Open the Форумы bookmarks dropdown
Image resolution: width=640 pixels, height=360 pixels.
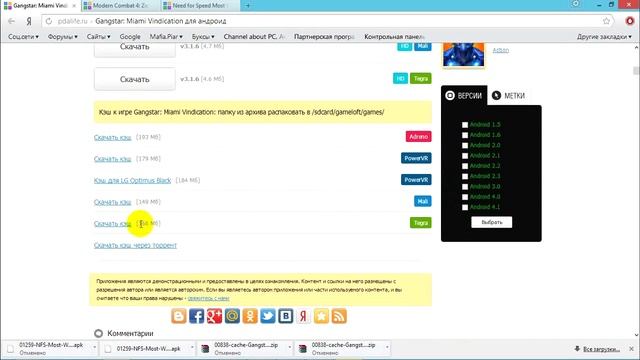pos(62,37)
